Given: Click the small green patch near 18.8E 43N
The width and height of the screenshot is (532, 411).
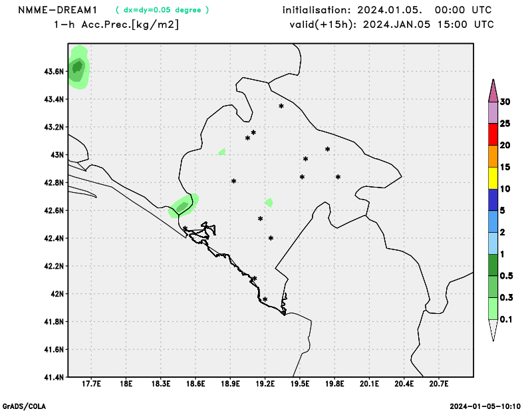Looking at the screenshot, I should point(222,152).
